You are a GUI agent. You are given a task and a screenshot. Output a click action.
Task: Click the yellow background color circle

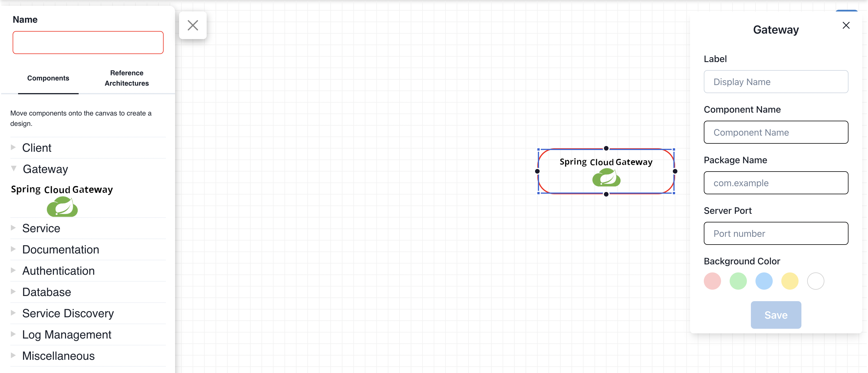pyautogui.click(x=789, y=280)
